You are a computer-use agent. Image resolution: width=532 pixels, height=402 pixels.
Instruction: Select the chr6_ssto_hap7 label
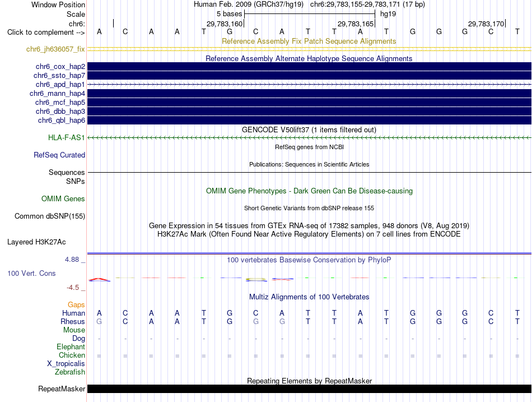click(x=59, y=76)
